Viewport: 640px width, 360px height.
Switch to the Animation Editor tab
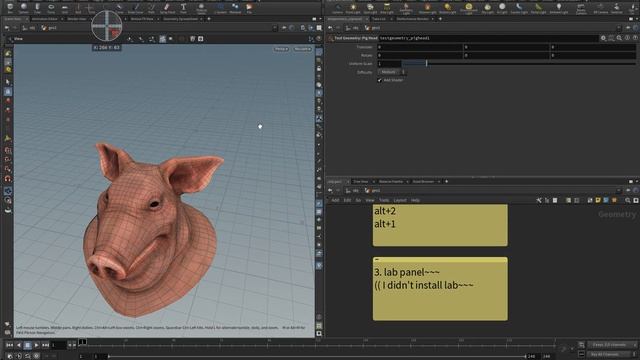45,19
